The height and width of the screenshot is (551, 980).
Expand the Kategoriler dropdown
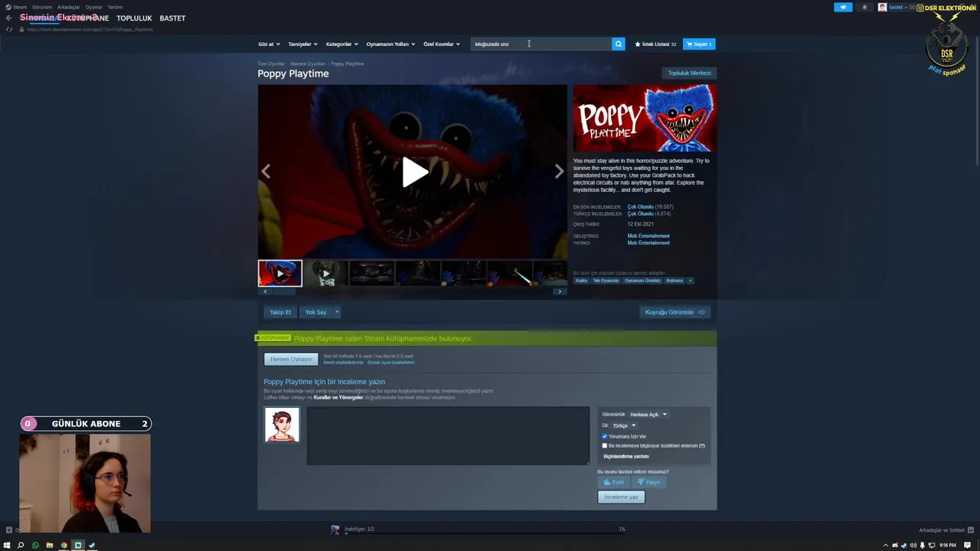pos(341,44)
